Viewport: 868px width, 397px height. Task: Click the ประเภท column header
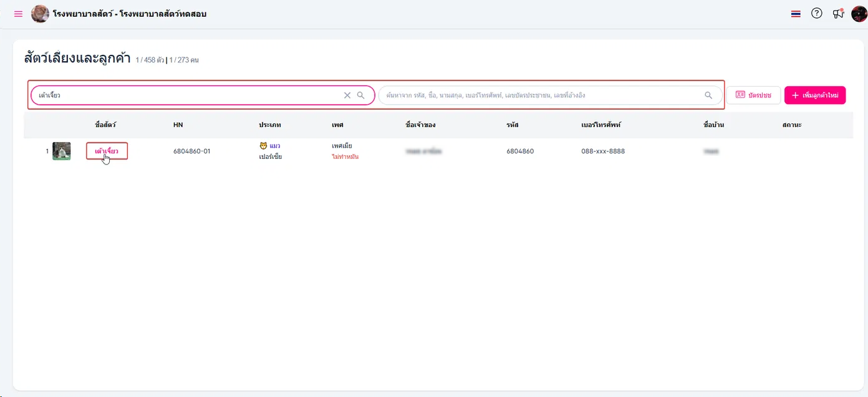270,125
